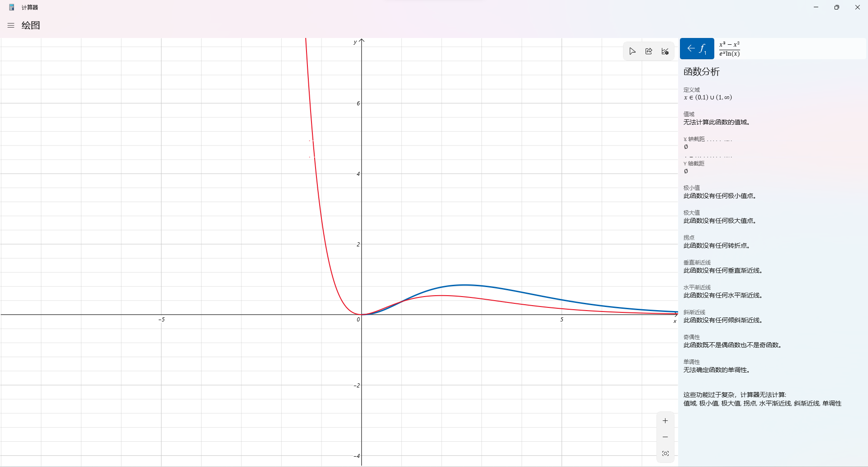The width and height of the screenshot is (868, 467).
Task: Click the 函数分析 panel heading
Action: (701, 71)
